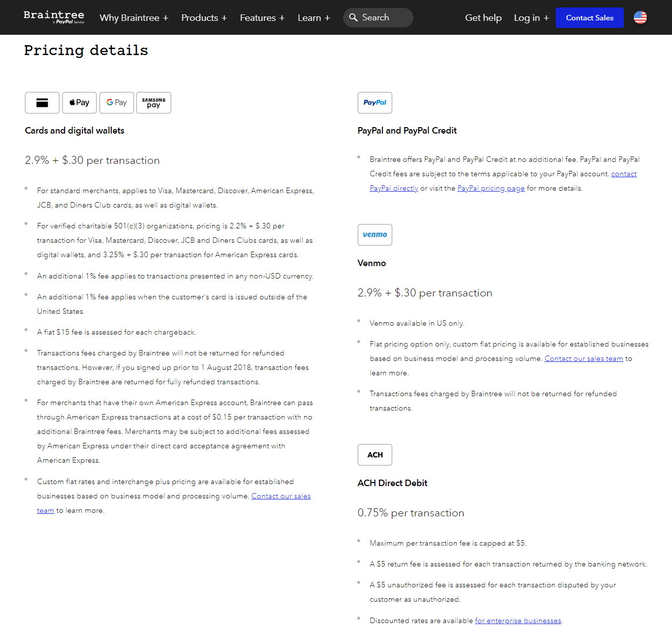This screenshot has height=637, width=672.
Task: Click the credit card icon
Action: coord(42,103)
